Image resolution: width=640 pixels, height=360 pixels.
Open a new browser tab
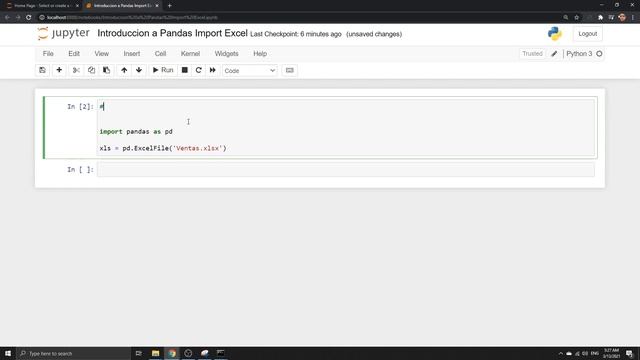pyautogui.click(x=169, y=6)
